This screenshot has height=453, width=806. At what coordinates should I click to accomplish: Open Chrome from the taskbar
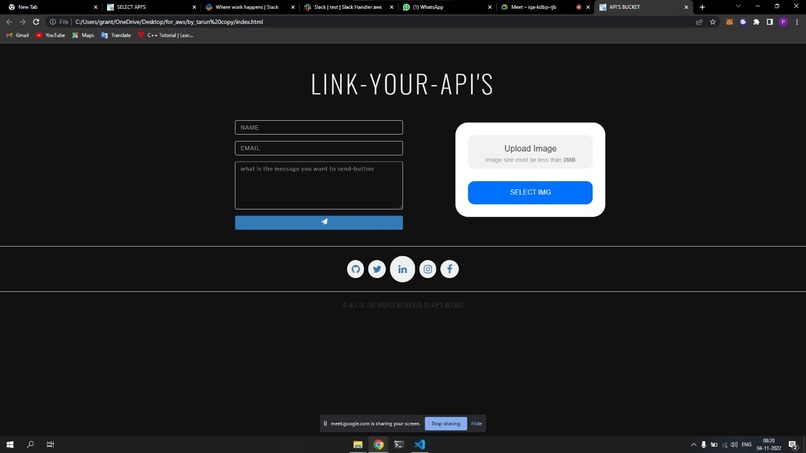click(378, 444)
